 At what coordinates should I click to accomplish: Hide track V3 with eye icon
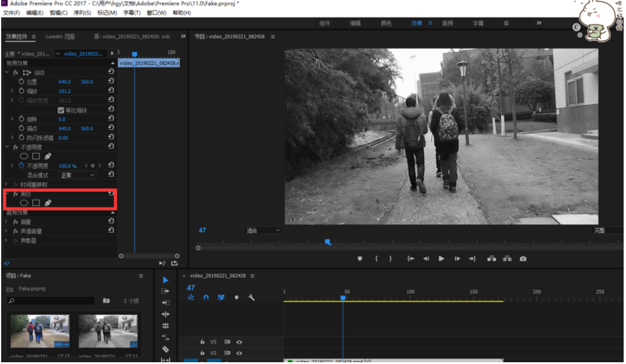(240, 342)
